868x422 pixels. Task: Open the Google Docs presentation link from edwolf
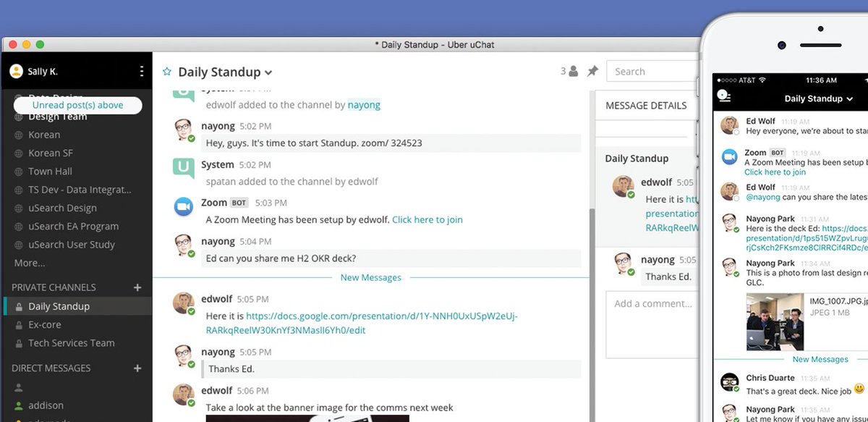coord(382,323)
